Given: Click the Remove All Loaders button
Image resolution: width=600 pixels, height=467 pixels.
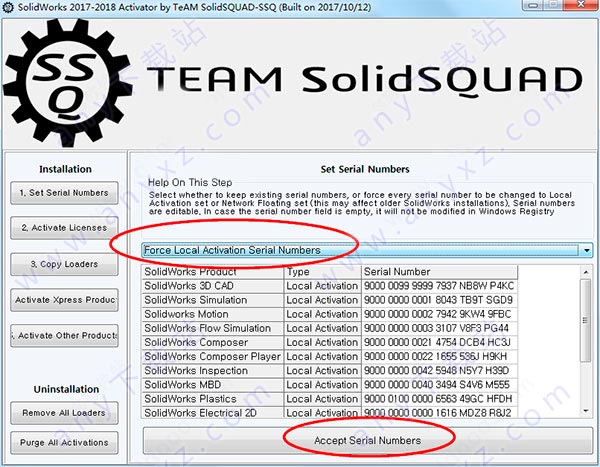Looking at the screenshot, I should point(64,413).
